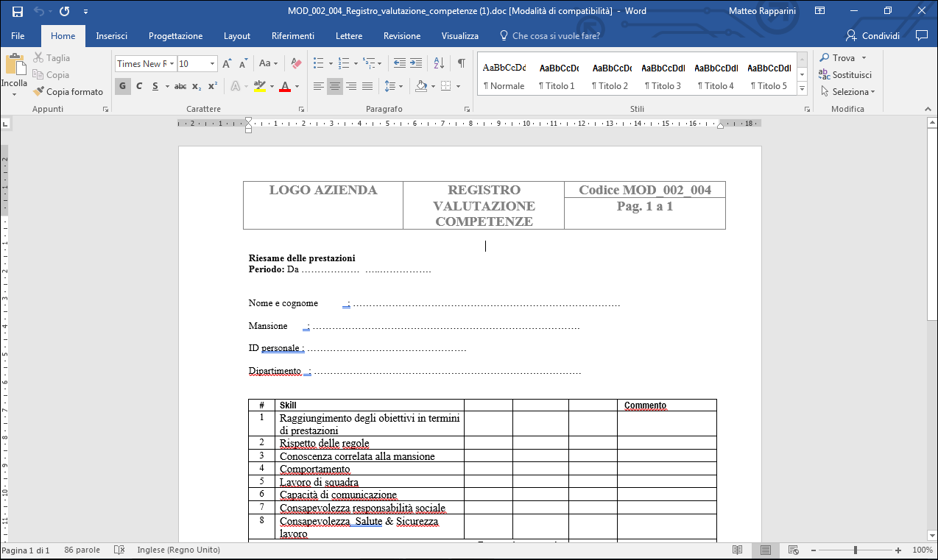
Task: Toggle underline S button
Action: [x=155, y=87]
